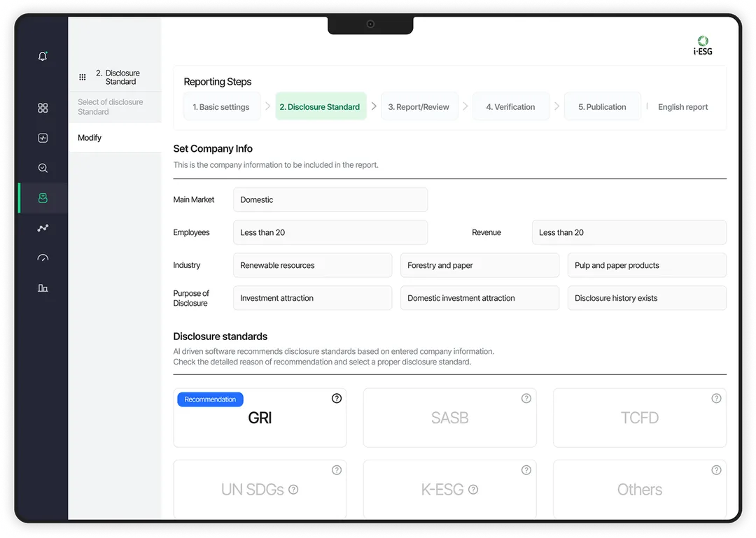Open the dashboard grid icon in sidebar

tap(43, 108)
